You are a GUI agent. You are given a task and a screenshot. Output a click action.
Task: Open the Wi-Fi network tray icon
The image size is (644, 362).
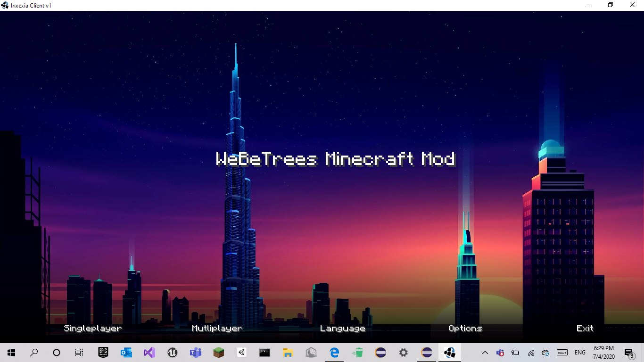pos(531,353)
